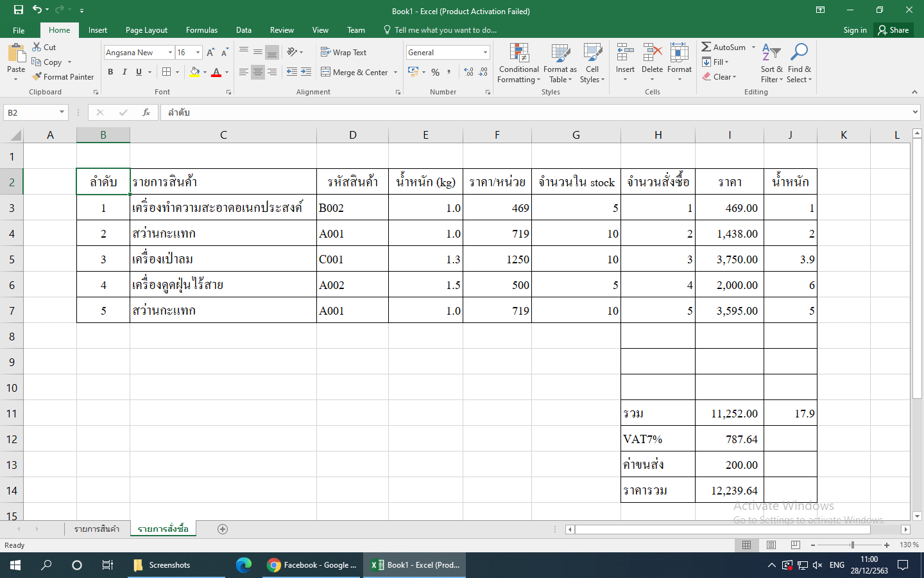The height and width of the screenshot is (578, 924).
Task: Open the Name Box dropdown arrow
Action: coord(62,112)
